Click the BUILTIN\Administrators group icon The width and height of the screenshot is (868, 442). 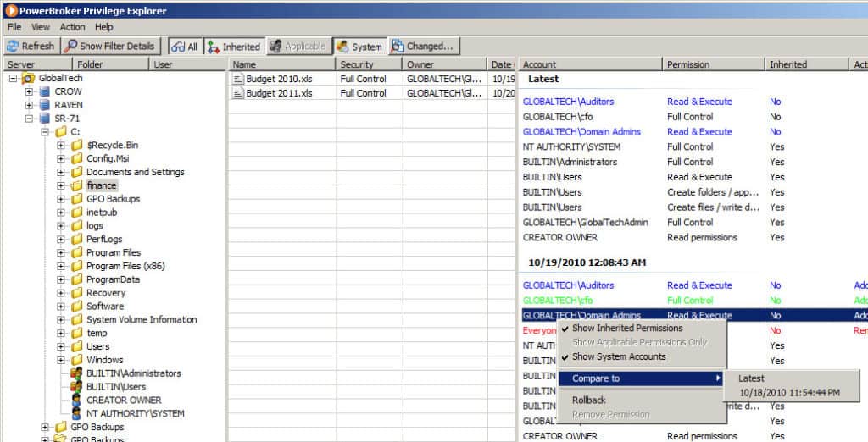click(77, 373)
